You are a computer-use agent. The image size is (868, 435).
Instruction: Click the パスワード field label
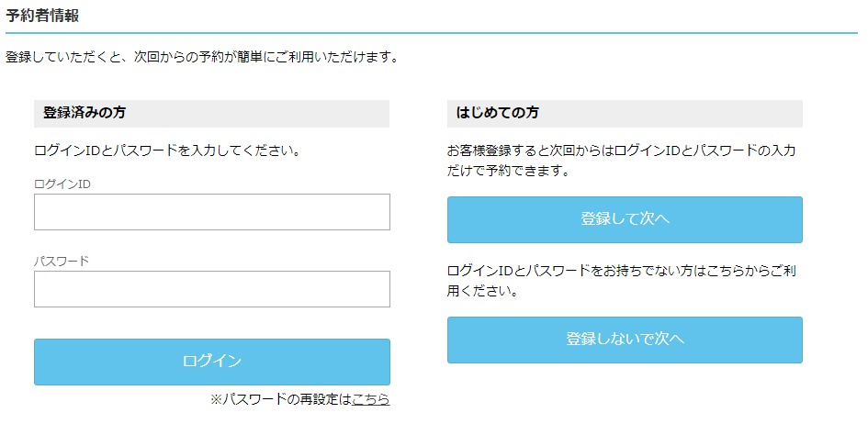point(62,262)
